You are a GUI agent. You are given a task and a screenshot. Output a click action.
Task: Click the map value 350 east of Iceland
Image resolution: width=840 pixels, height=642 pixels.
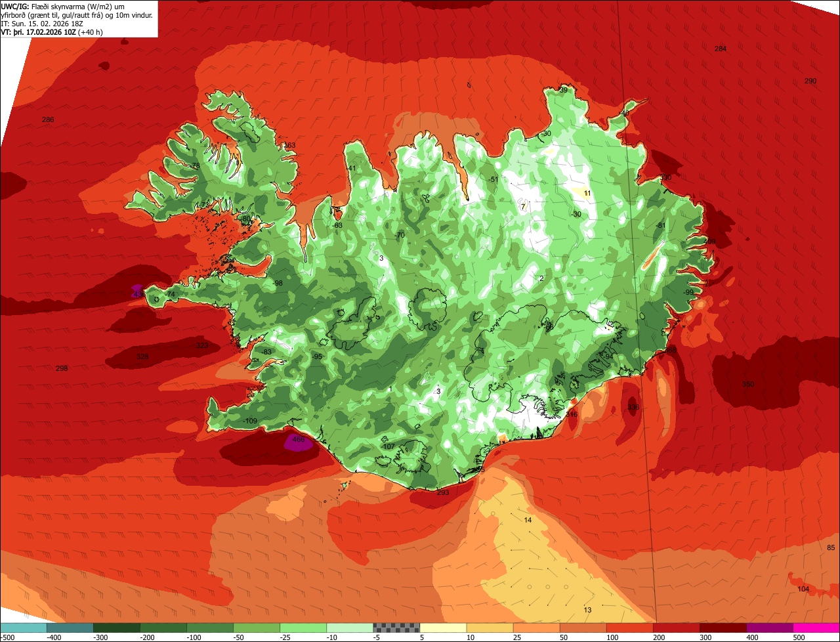pos(748,384)
